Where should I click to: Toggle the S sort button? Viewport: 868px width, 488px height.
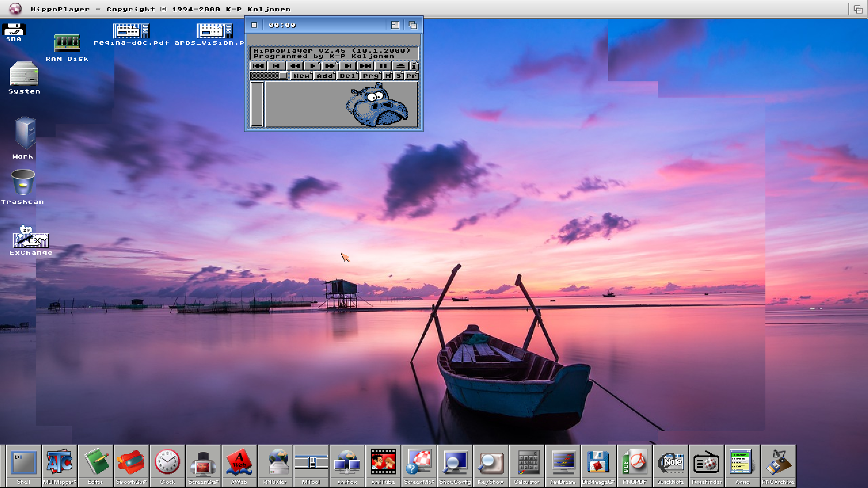[x=398, y=76]
